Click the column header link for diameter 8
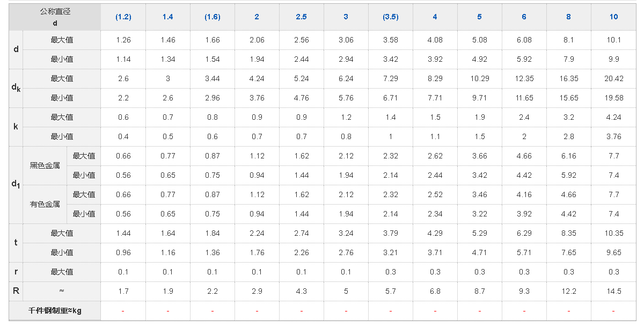 568,17
